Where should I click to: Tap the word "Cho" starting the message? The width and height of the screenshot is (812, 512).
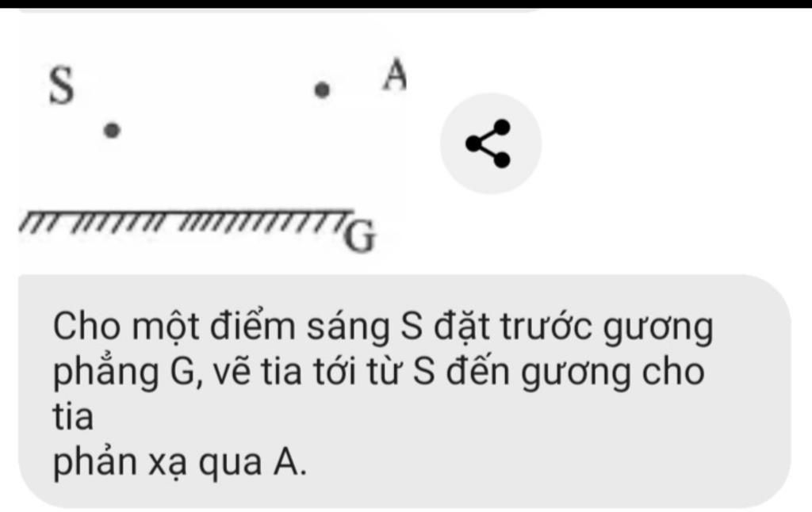86,327
